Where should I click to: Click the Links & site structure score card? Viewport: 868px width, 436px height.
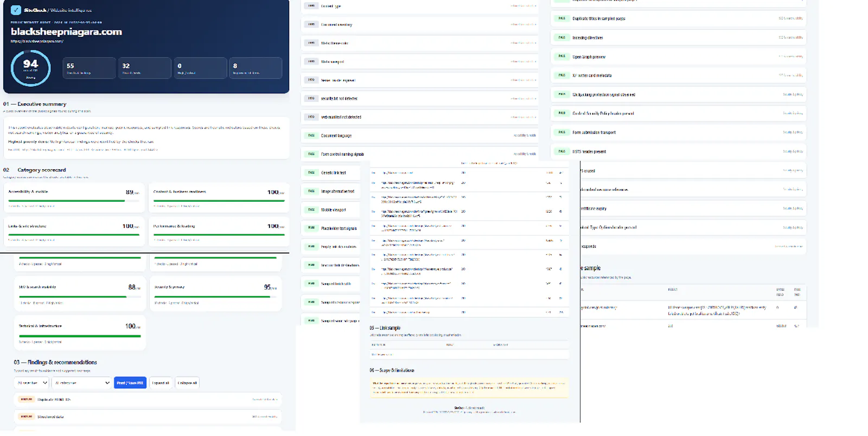(74, 232)
